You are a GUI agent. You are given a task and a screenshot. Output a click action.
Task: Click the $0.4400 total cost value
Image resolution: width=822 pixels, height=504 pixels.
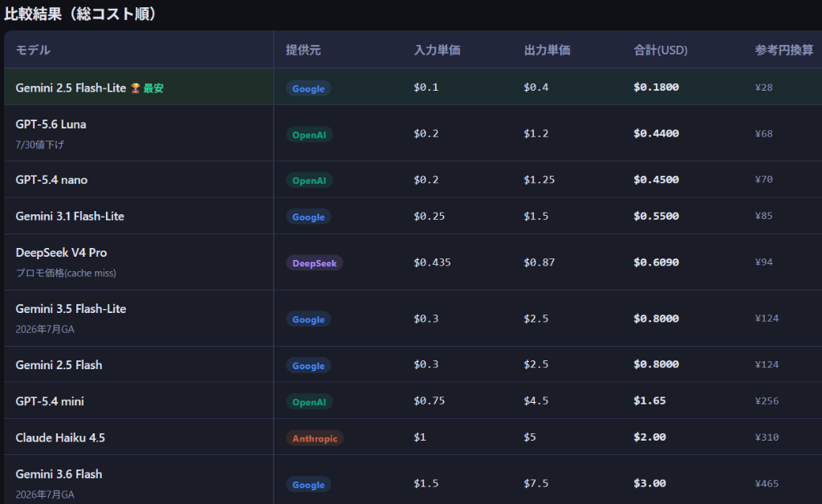click(656, 133)
